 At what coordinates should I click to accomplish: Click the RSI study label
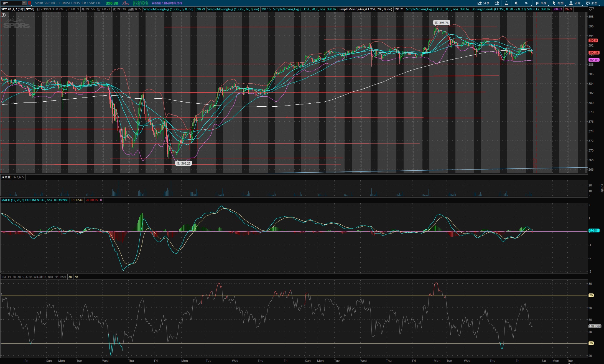click(x=27, y=277)
